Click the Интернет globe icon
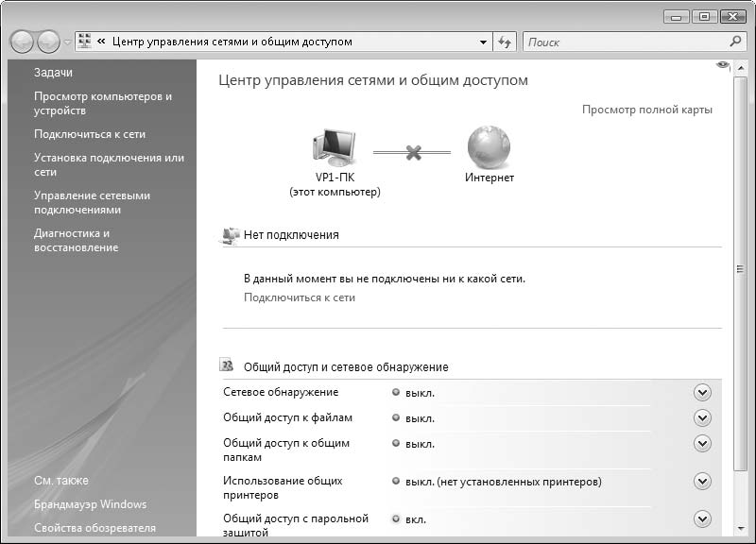Image resolution: width=756 pixels, height=544 pixels. click(489, 148)
